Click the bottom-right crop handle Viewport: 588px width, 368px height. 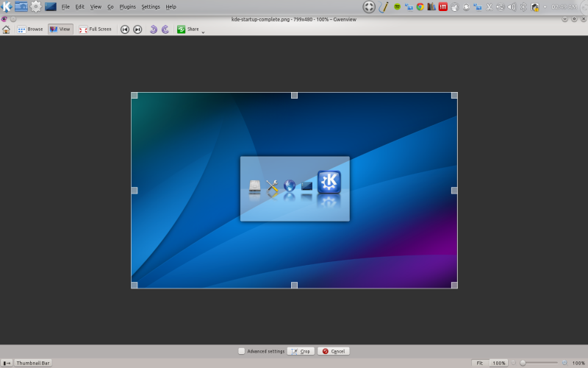coord(454,285)
